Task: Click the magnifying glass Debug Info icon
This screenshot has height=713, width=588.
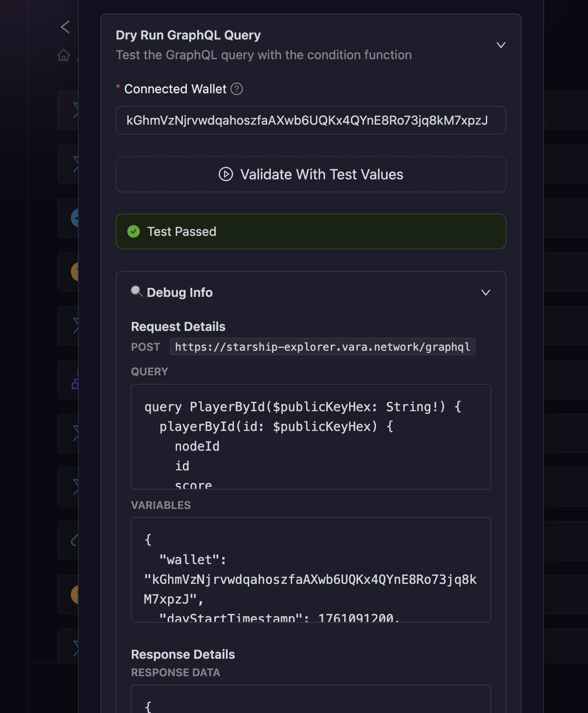Action: pos(137,292)
